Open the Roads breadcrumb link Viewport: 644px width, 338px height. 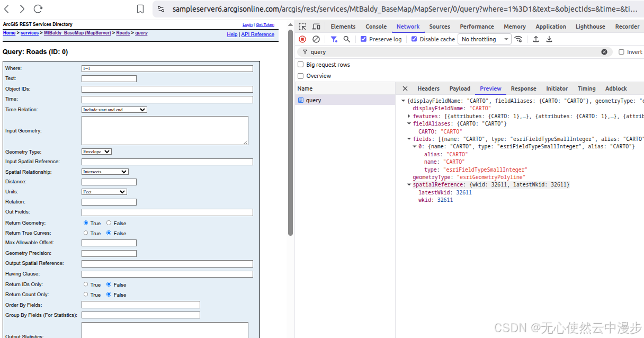click(123, 33)
